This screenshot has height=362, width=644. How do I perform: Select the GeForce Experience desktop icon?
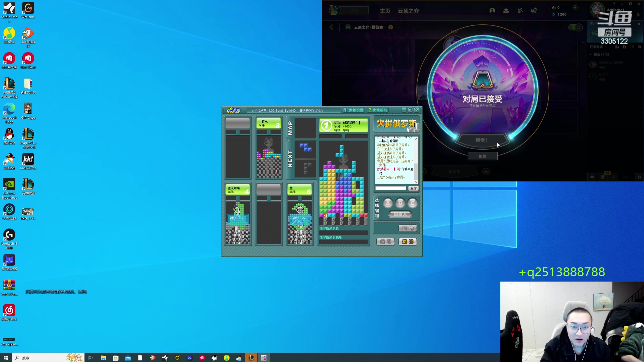(x=9, y=189)
